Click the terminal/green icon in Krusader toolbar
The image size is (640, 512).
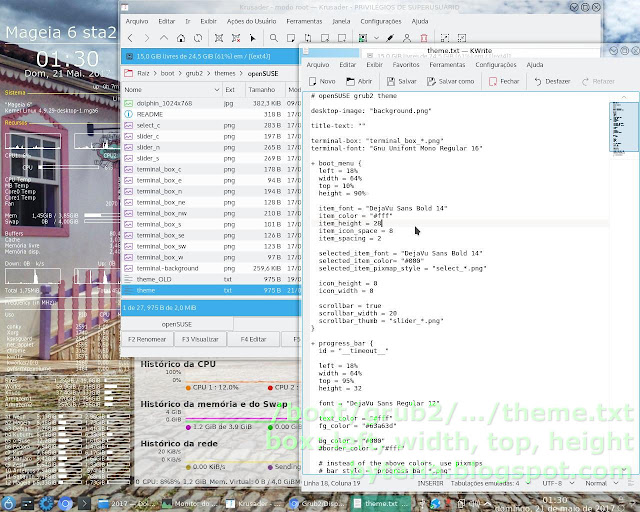(x=362, y=38)
